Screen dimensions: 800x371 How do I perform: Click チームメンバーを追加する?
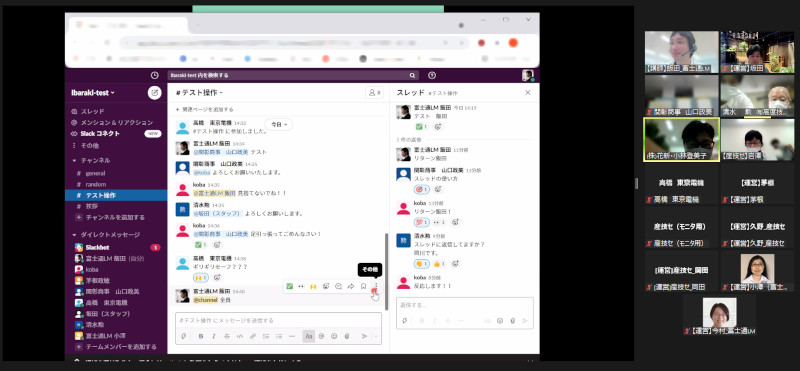tap(116, 347)
